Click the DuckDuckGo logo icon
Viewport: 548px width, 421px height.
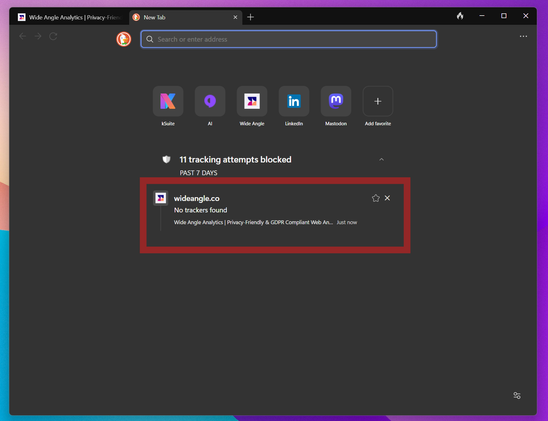(x=124, y=39)
